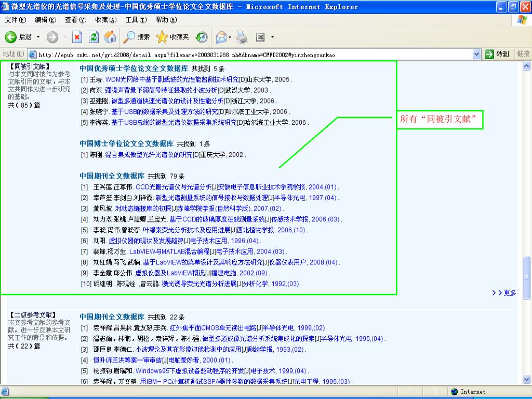Click the Refresh page icon
532x399 pixels.
(x=94, y=37)
